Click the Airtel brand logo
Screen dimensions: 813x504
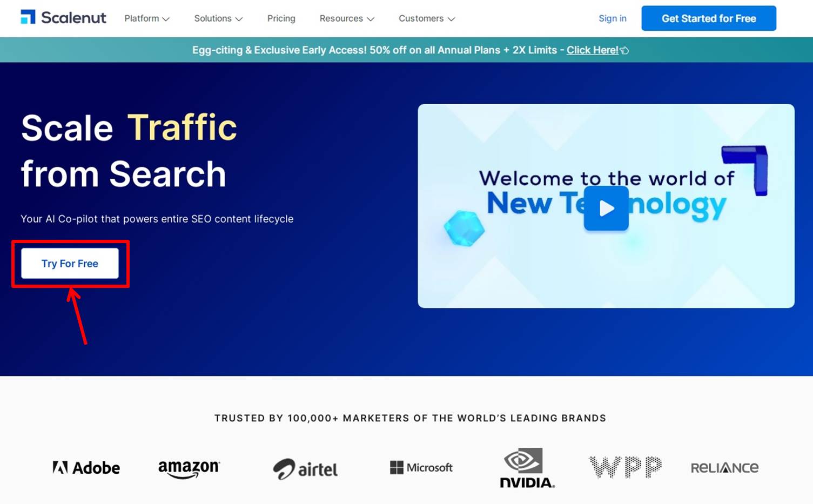tap(305, 469)
